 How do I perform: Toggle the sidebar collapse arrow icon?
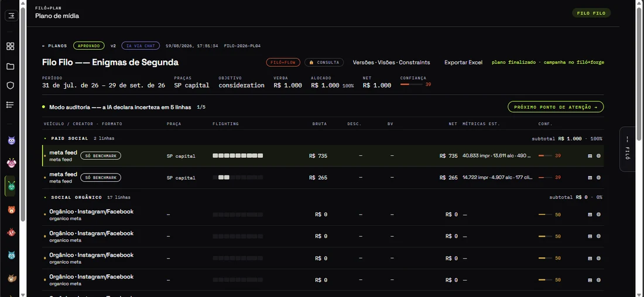12,16
